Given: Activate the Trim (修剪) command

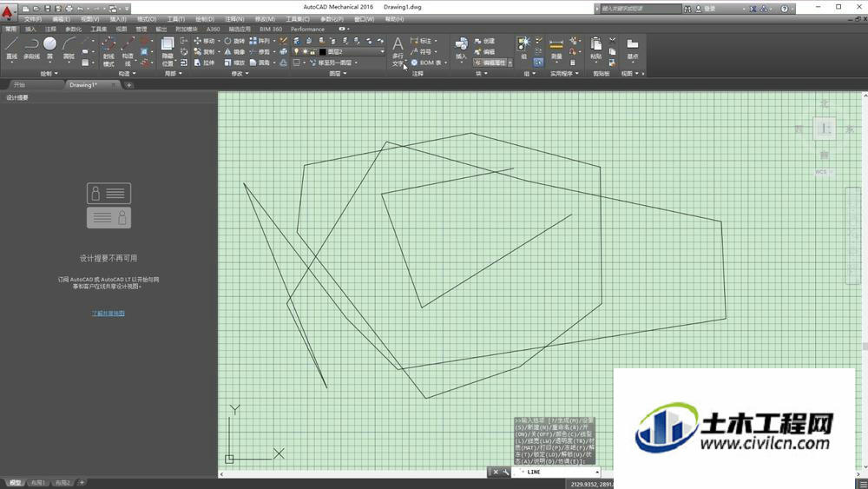Looking at the screenshot, I should 260,51.
